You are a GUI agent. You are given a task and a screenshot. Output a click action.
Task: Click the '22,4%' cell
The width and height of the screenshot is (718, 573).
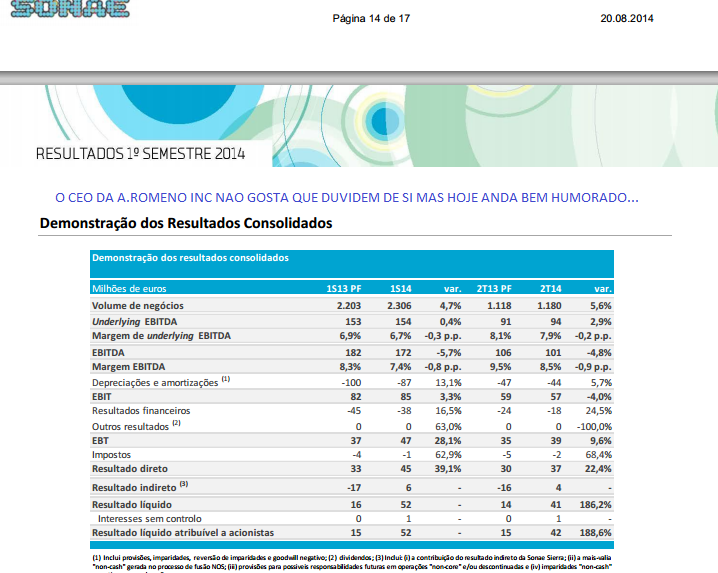(x=598, y=469)
